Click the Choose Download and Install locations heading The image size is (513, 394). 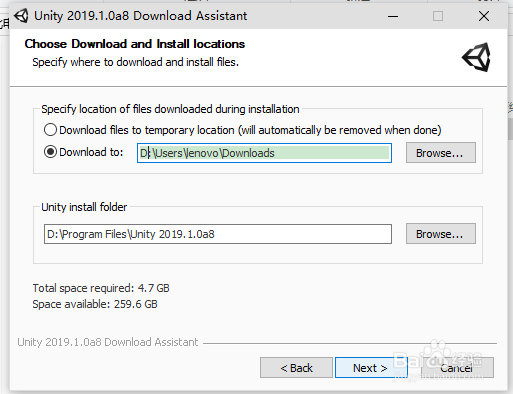(135, 44)
